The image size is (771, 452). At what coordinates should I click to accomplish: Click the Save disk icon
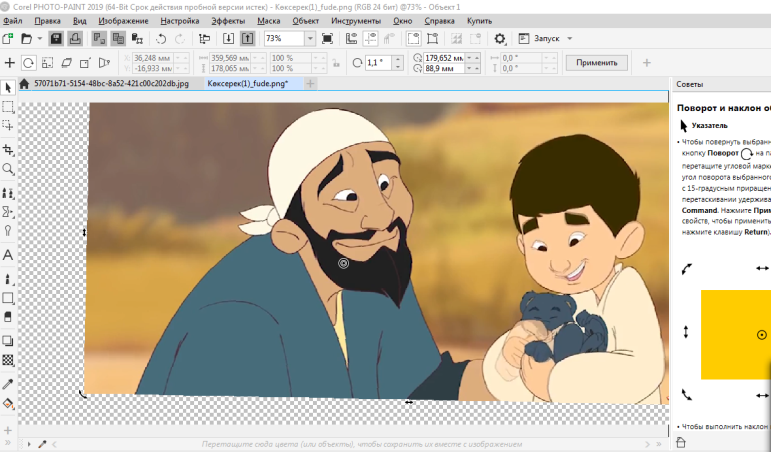57,38
